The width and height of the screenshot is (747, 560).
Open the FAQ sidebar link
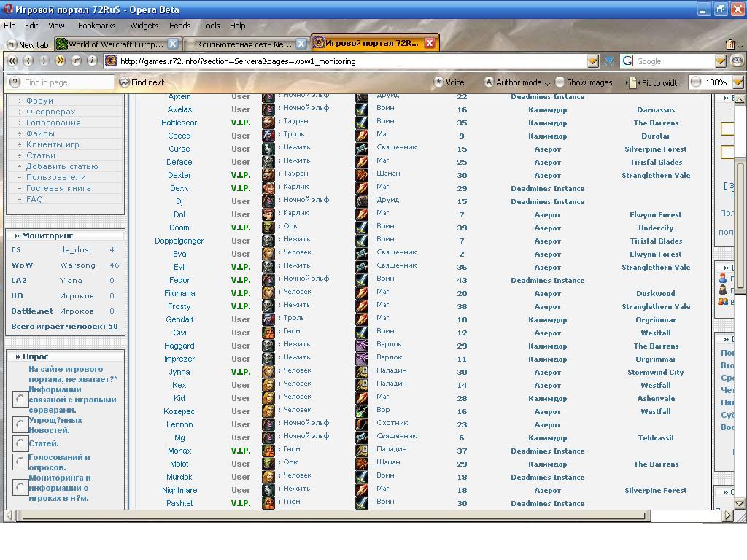34,200
